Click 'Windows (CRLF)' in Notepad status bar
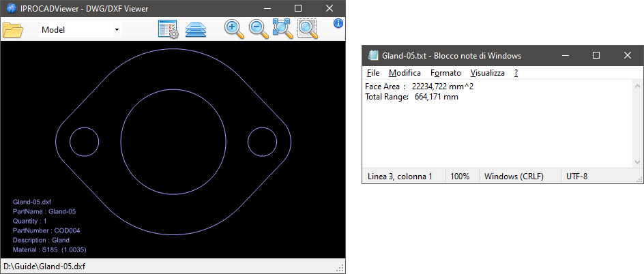Viewport: 644px width, 274px height. coord(514,177)
